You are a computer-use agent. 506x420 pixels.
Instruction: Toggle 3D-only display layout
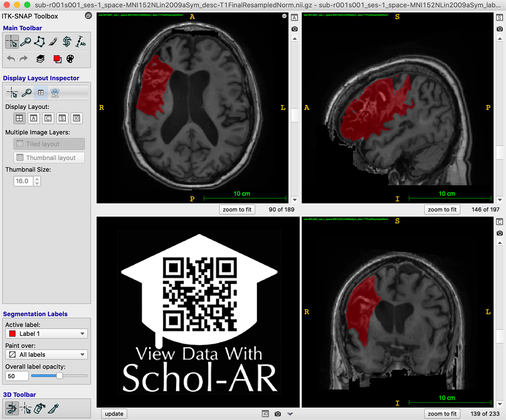coord(76,118)
